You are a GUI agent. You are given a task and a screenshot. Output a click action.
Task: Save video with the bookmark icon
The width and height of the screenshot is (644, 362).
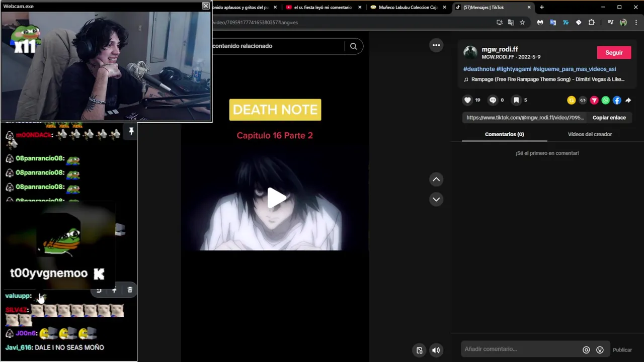click(x=516, y=100)
